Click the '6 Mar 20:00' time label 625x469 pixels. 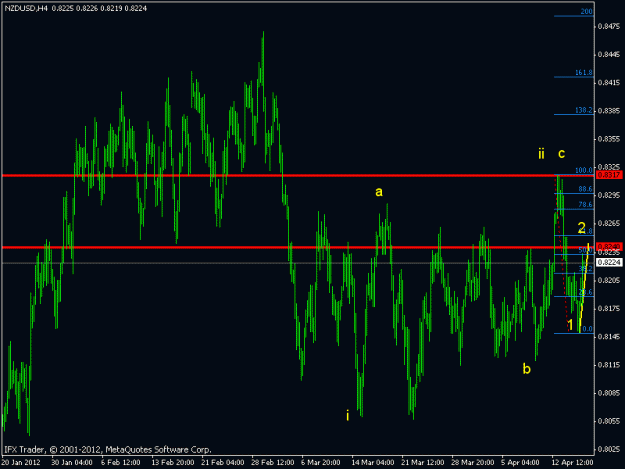321,463
